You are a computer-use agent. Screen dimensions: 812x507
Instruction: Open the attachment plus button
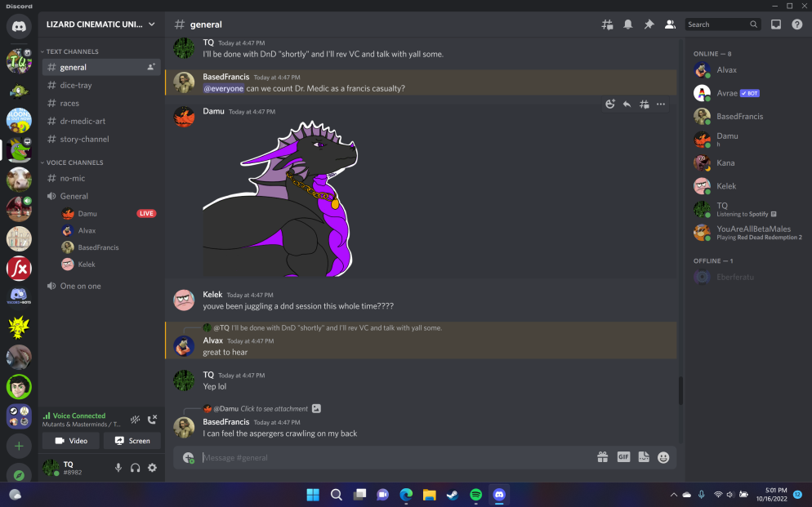coord(188,457)
